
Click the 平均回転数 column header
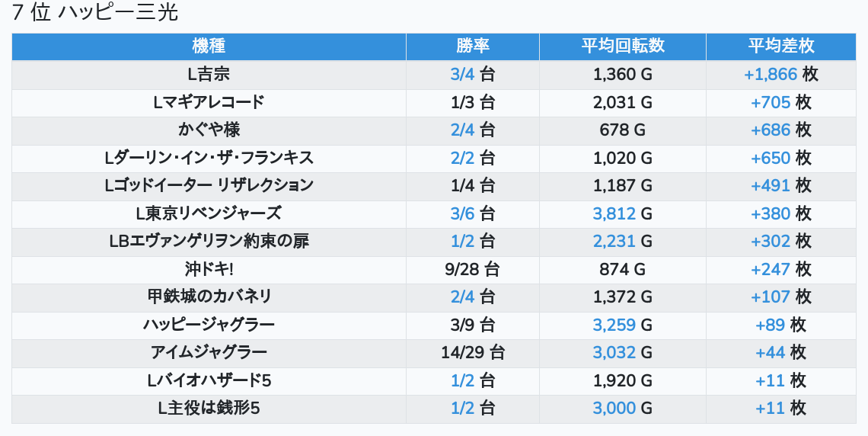(x=622, y=46)
